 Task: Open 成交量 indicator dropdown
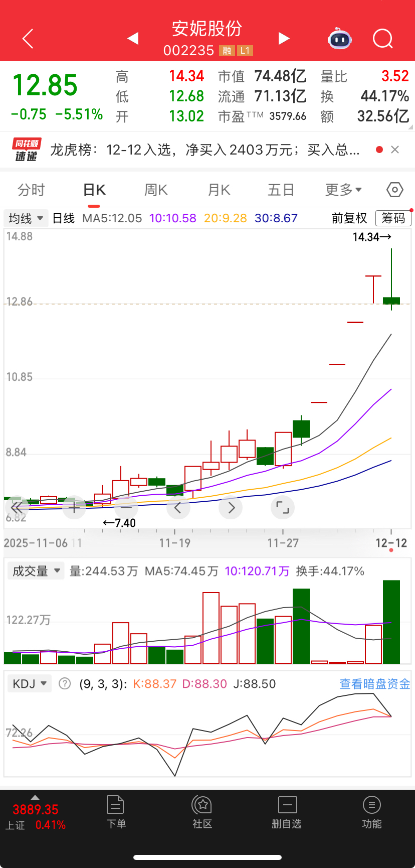click(36, 571)
